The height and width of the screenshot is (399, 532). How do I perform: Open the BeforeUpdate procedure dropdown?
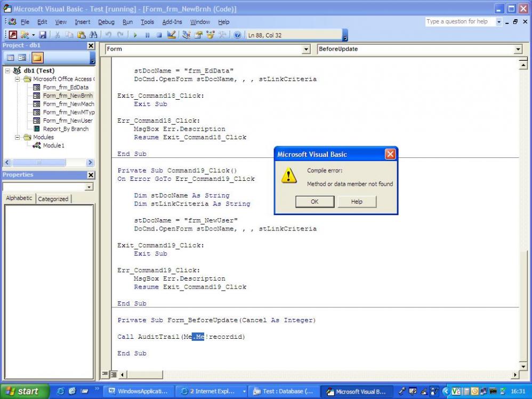(x=518, y=49)
